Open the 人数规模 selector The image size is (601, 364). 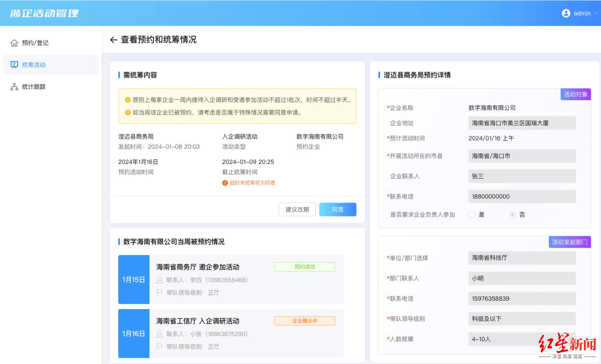[x=522, y=339]
